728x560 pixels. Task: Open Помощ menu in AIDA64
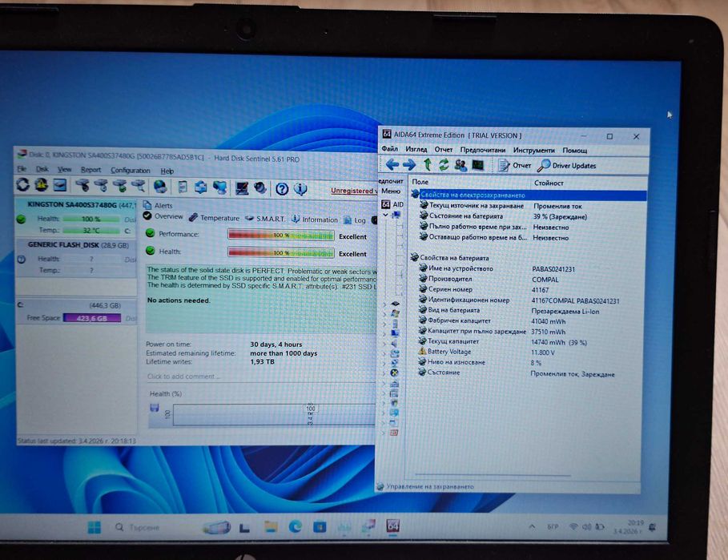(575, 151)
